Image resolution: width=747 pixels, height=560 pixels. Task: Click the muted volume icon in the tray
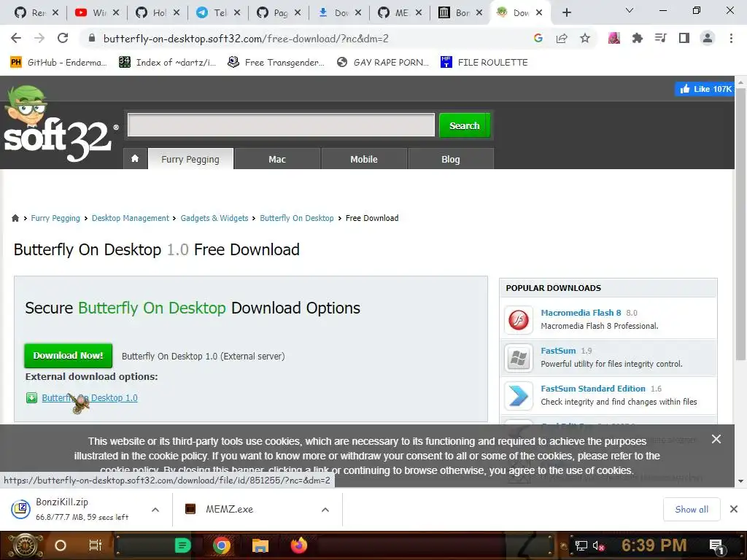598,545
